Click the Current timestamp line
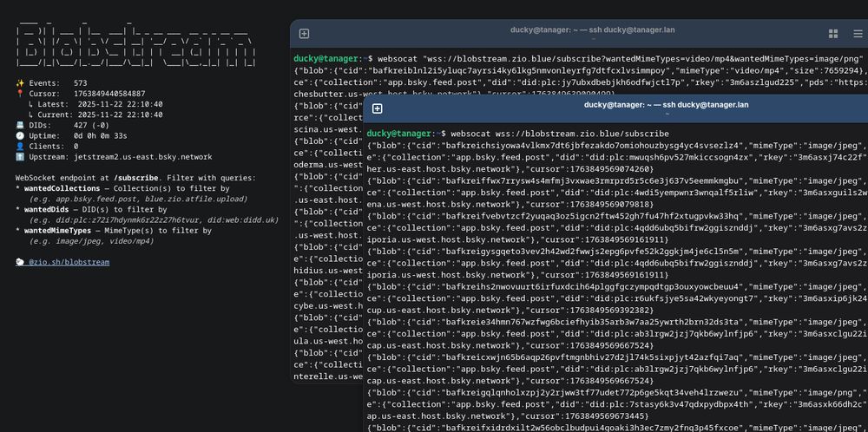868x432 pixels. click(95, 115)
